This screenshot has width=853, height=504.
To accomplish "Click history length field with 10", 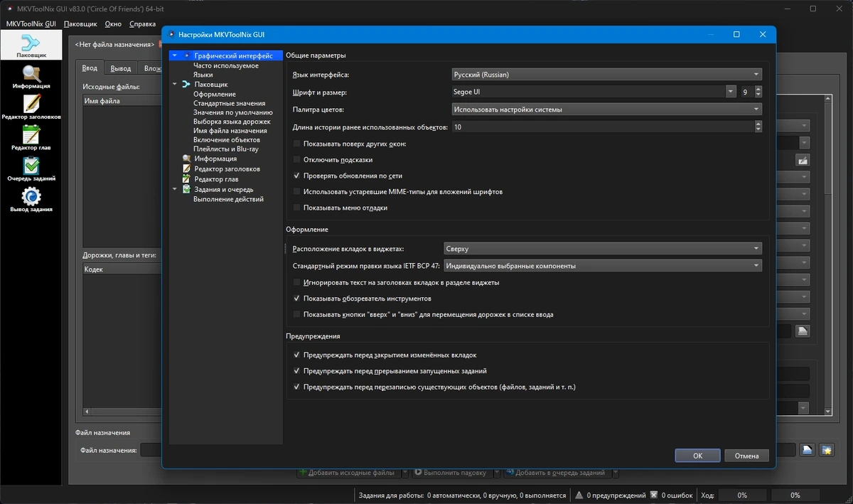I will (603, 127).
